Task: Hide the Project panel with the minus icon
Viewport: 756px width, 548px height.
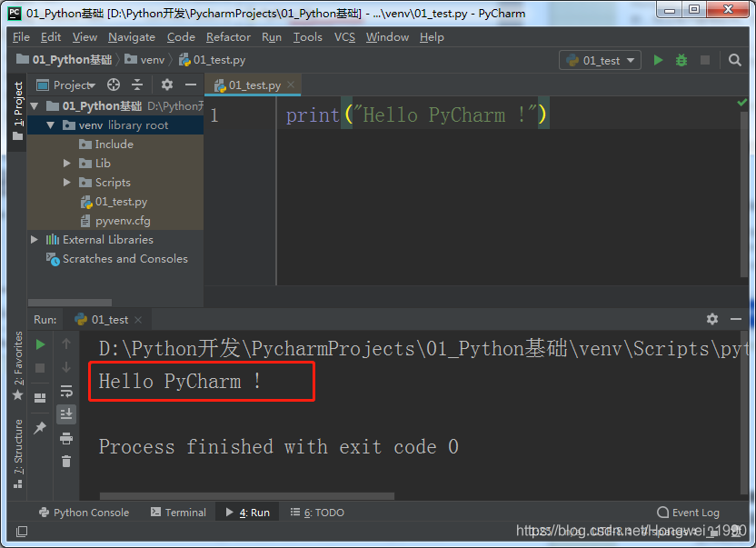Action: coord(191,85)
